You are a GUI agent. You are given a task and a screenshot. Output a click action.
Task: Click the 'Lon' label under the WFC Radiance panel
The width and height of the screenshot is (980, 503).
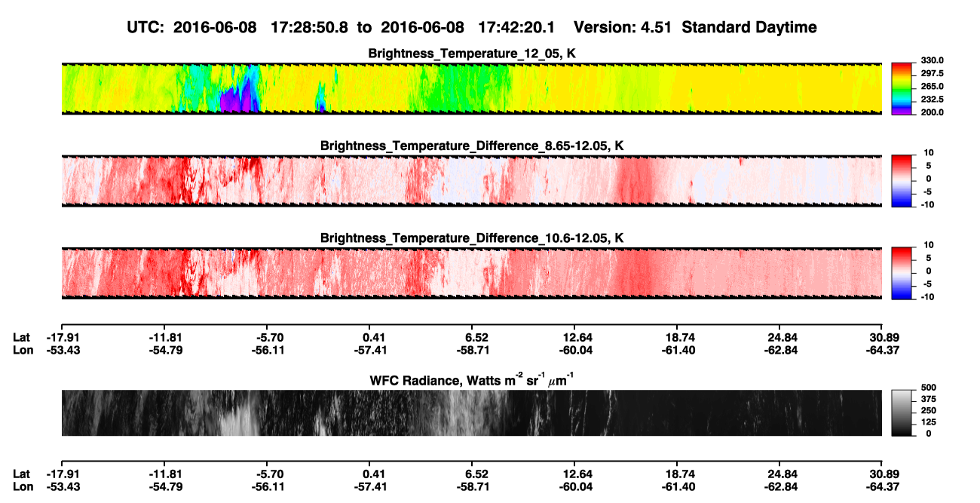coord(23,486)
